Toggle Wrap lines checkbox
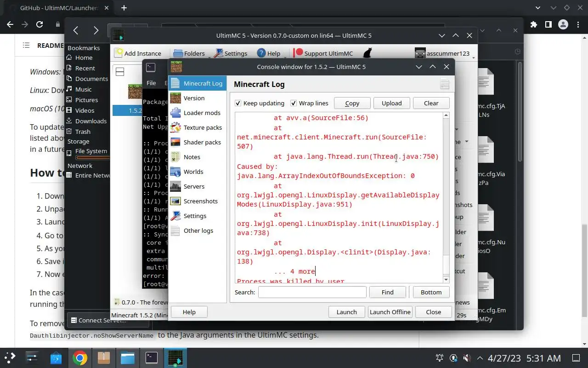 point(310,103)
